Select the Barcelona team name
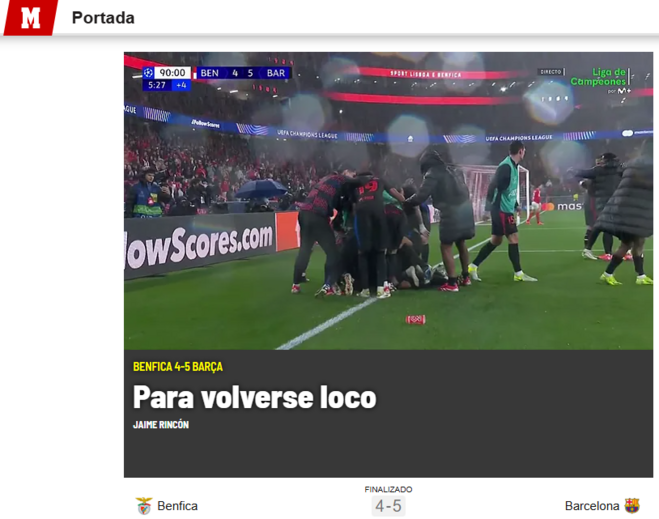Image resolution: width=659 pixels, height=519 pixels. [x=592, y=506]
